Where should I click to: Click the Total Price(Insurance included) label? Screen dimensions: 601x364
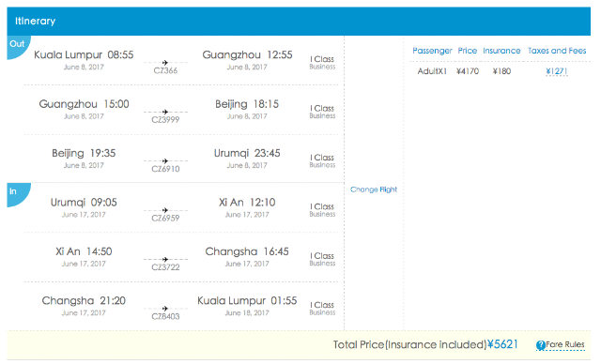(409, 345)
